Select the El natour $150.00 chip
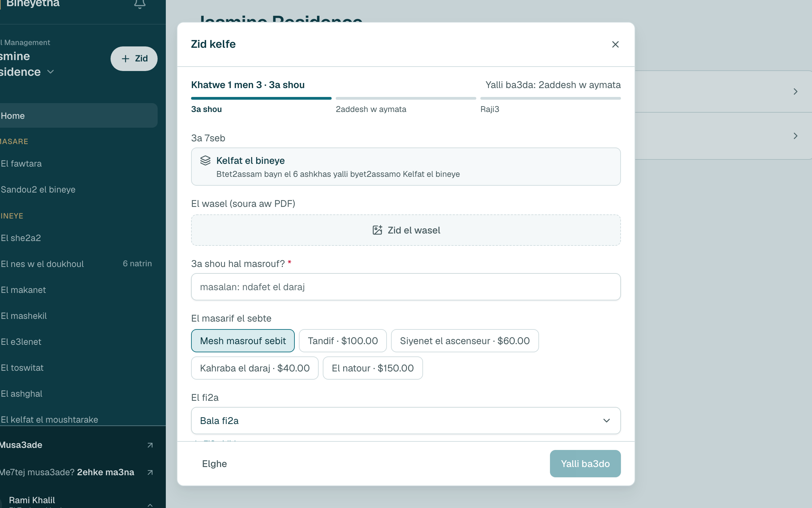The height and width of the screenshot is (508, 812). [373, 368]
